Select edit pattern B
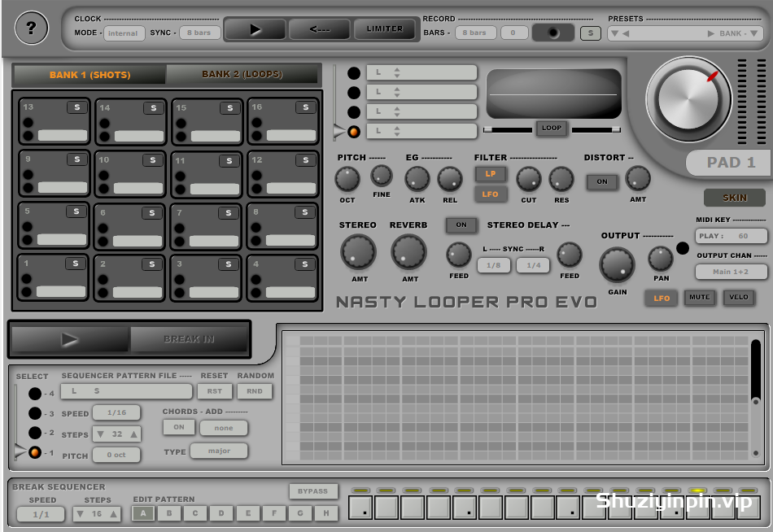The height and width of the screenshot is (532, 773). click(x=169, y=513)
